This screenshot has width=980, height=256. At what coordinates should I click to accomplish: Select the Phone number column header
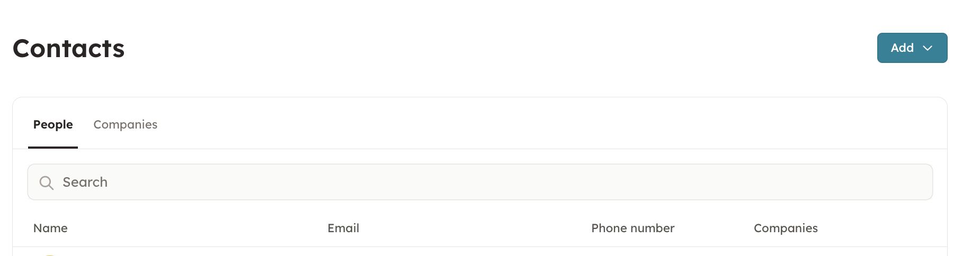coord(632,228)
